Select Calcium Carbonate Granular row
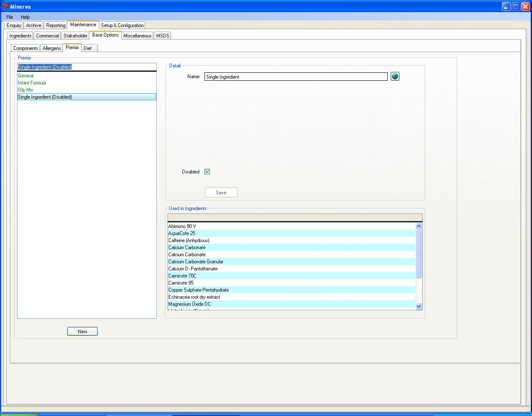The height and width of the screenshot is (416, 532). 291,262
